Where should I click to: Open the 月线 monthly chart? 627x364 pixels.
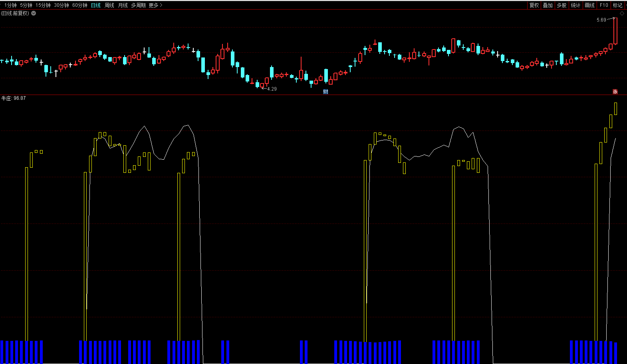point(123,5)
